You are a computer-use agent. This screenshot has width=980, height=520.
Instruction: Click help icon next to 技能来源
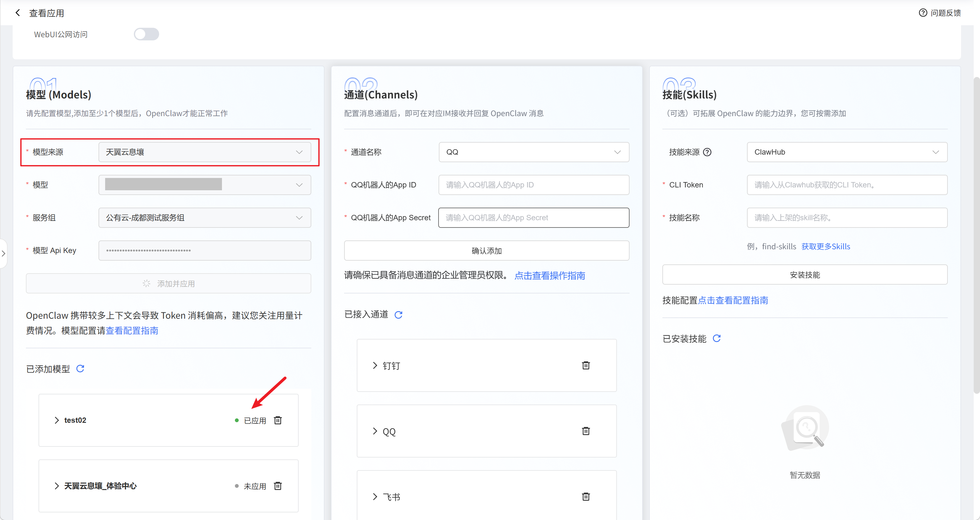tap(707, 152)
